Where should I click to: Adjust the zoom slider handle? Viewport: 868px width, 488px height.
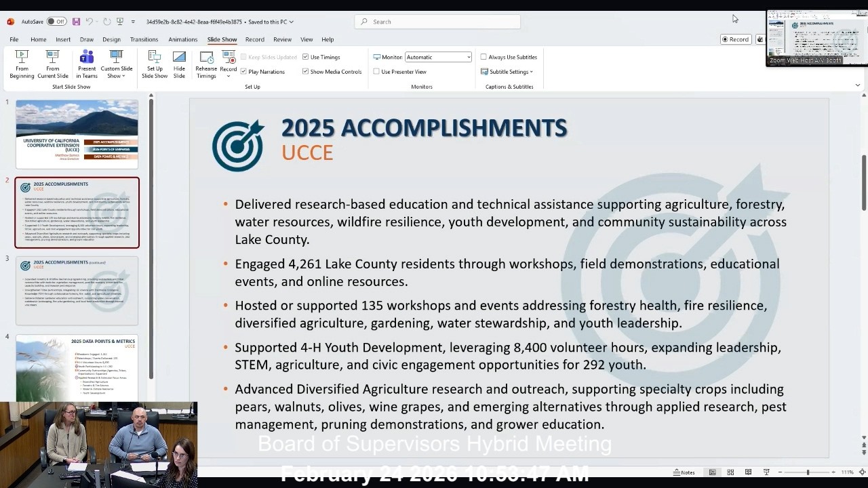(808, 472)
